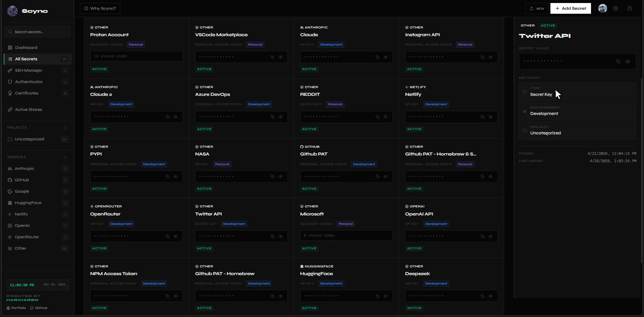Open the Dashboard page
This screenshot has height=317, width=644.
click(38, 48)
